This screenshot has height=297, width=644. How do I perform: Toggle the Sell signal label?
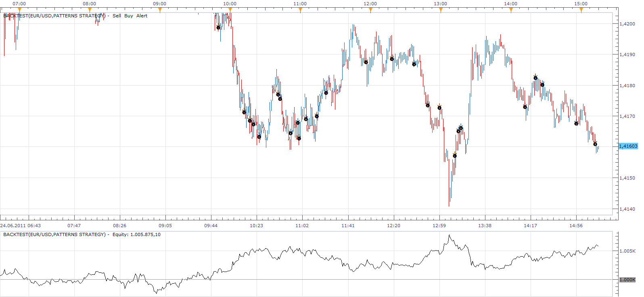tap(117, 16)
